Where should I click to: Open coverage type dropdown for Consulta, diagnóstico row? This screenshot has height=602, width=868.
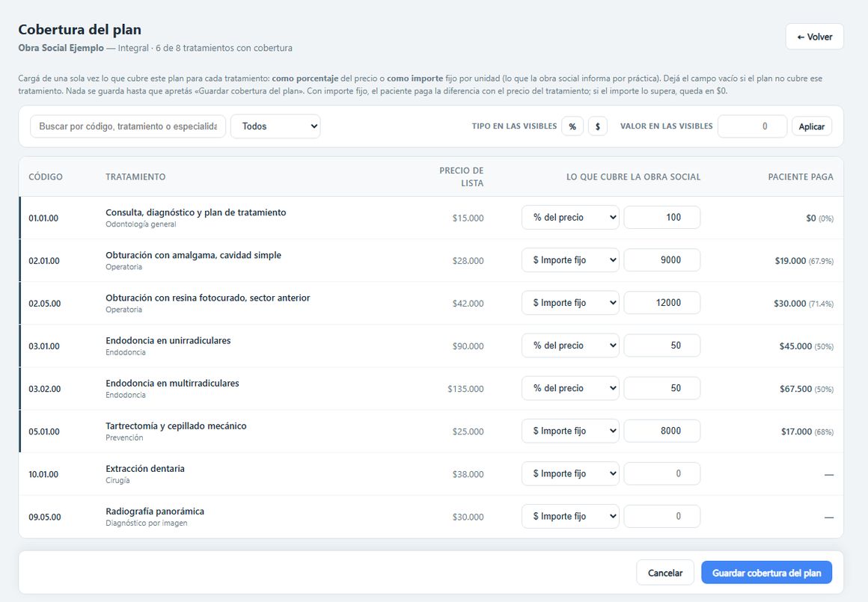point(570,218)
